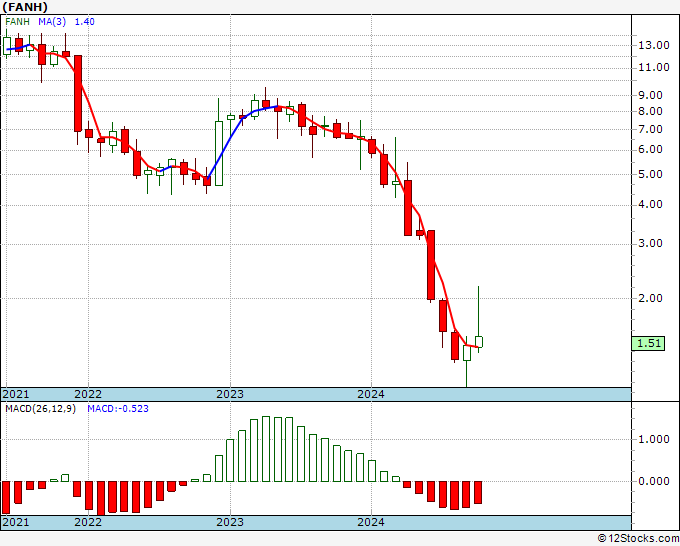Select the FANH legend label
The width and height of the screenshot is (680, 546).
17,22
